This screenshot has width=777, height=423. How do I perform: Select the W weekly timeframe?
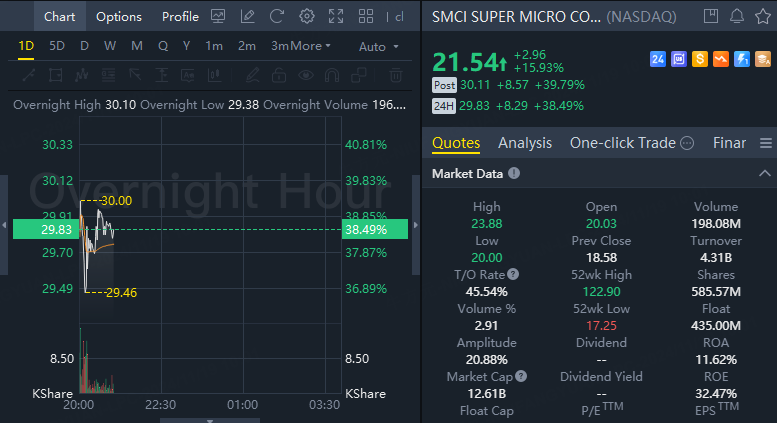pos(110,46)
